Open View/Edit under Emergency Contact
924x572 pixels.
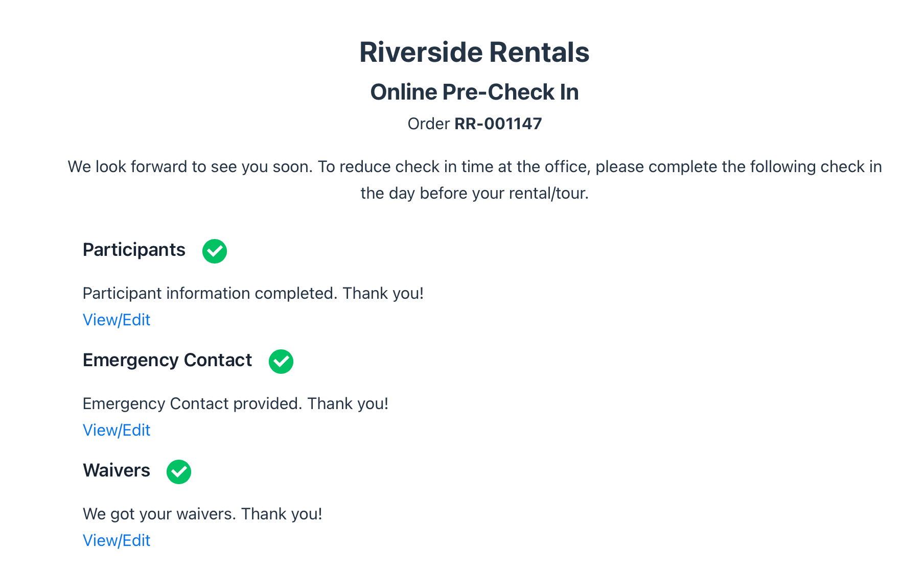[117, 430]
